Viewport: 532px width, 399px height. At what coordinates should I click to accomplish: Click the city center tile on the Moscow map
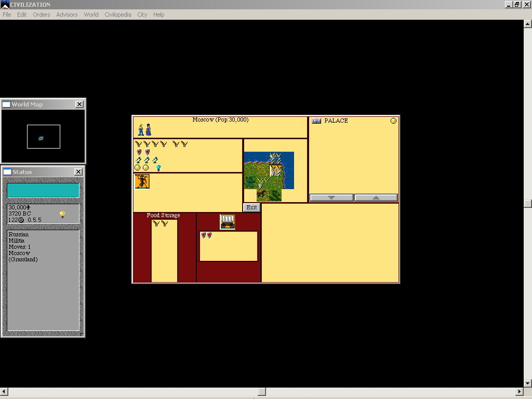tap(275, 170)
